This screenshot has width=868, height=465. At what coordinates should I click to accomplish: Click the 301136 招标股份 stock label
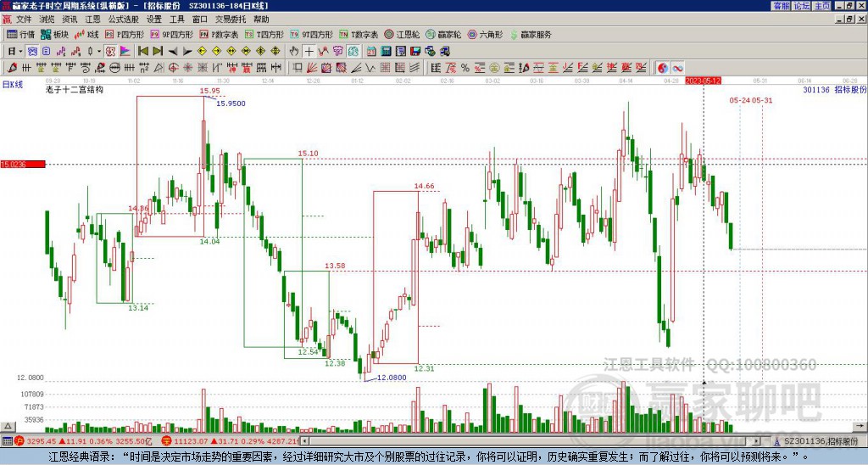tap(835, 89)
